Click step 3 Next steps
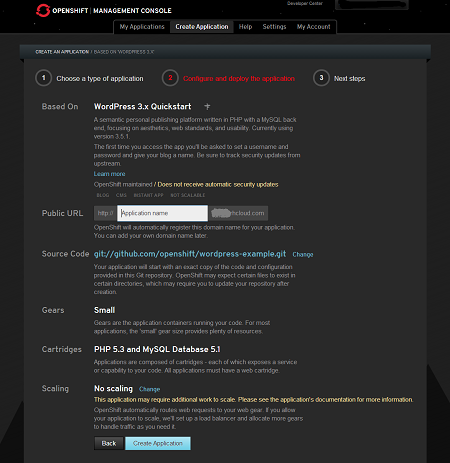The height and width of the screenshot is (463, 450). [339, 78]
